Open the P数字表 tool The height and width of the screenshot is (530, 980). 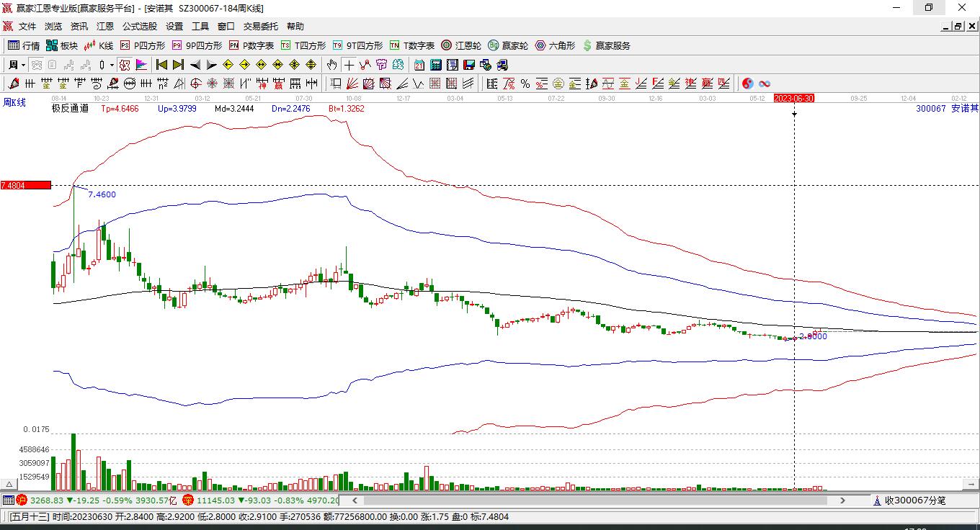coord(251,45)
